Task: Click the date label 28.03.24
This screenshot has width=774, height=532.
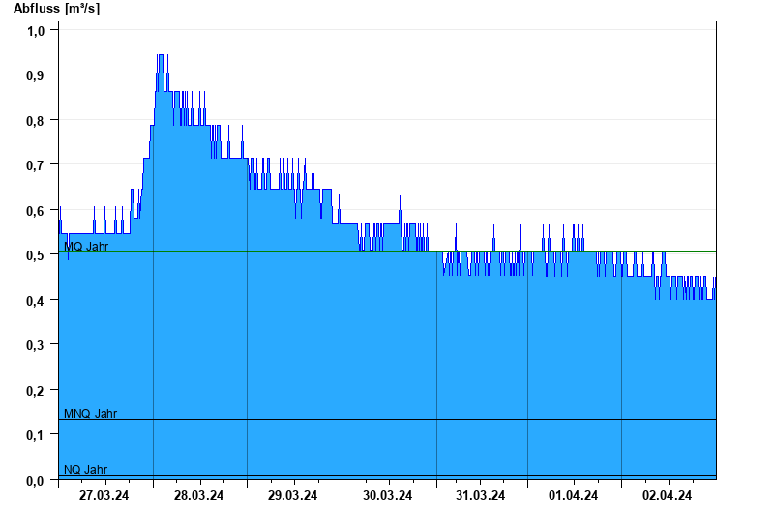Action: coord(198,495)
